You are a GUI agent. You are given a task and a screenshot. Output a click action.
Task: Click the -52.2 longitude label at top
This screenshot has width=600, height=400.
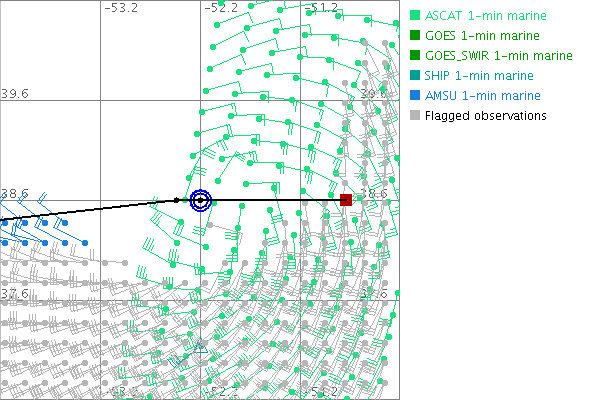click(x=221, y=8)
